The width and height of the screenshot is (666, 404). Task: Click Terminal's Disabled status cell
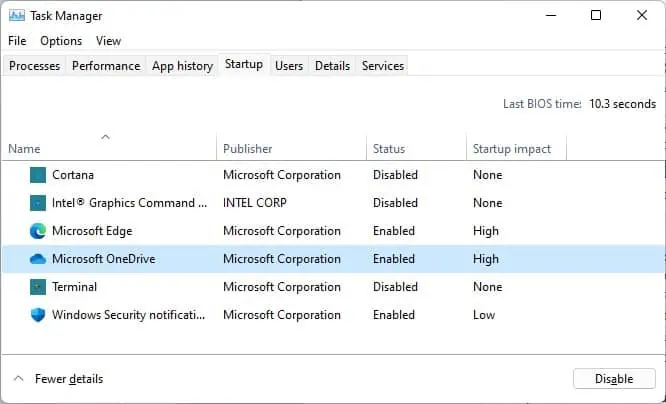(x=395, y=287)
